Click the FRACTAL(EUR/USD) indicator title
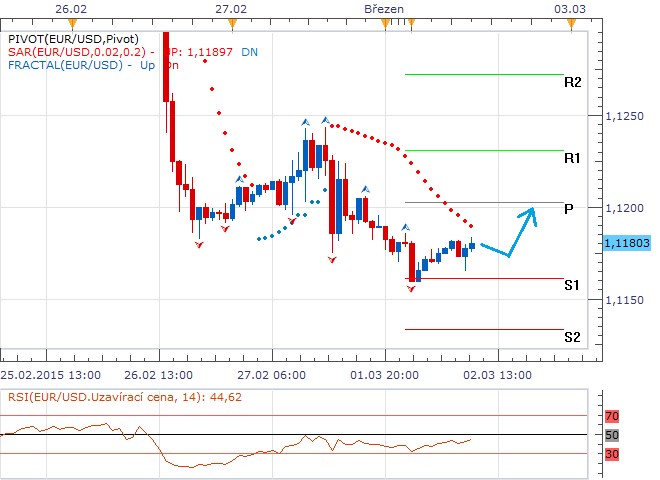The image size is (660, 480). pos(63,65)
